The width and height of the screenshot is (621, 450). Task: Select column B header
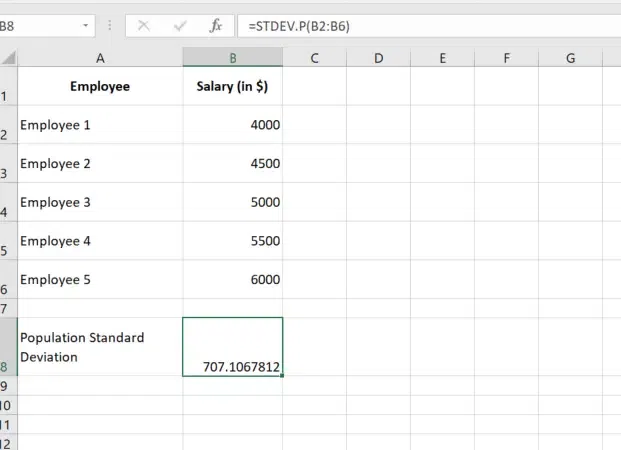[233, 58]
